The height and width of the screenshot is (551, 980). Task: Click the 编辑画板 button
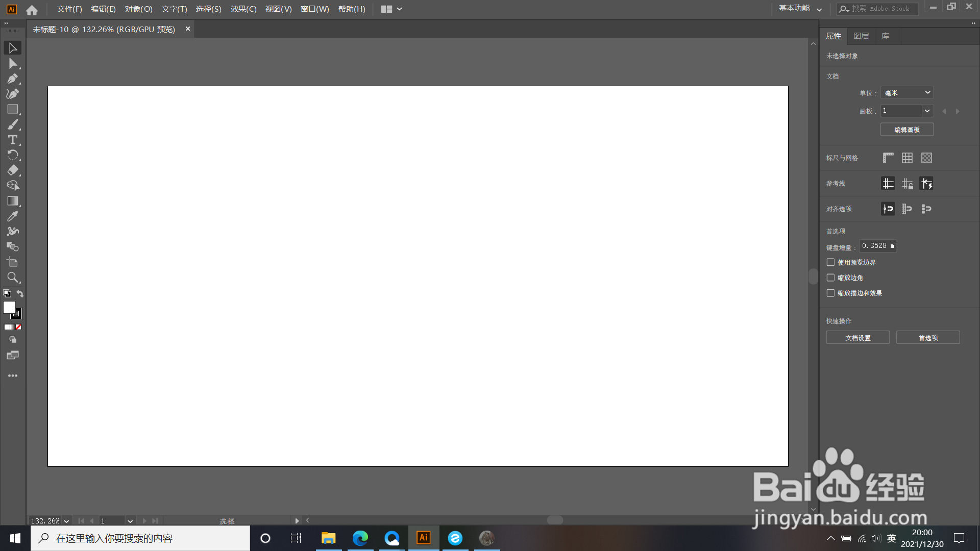point(907,130)
